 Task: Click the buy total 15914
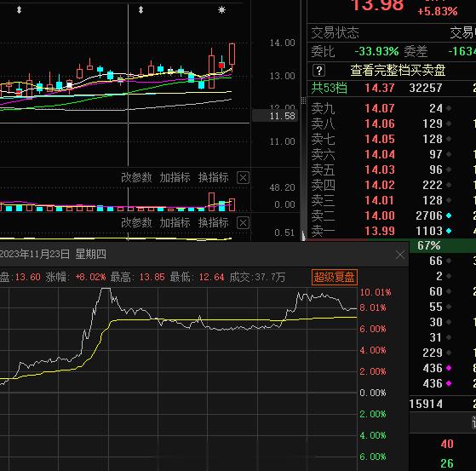click(426, 404)
